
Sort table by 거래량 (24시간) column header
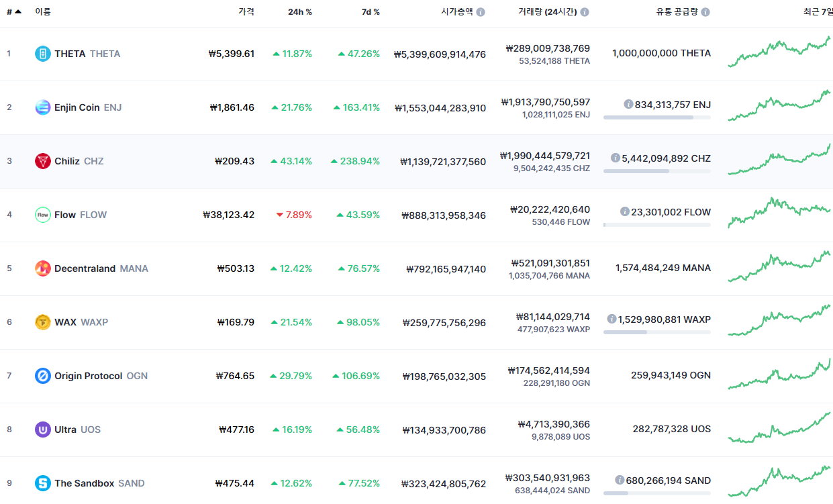[x=547, y=11]
